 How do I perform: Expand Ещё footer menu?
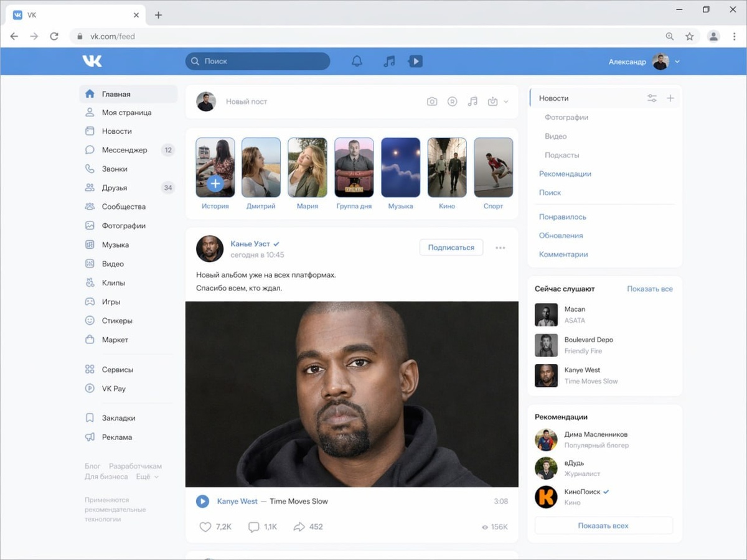pos(147,477)
